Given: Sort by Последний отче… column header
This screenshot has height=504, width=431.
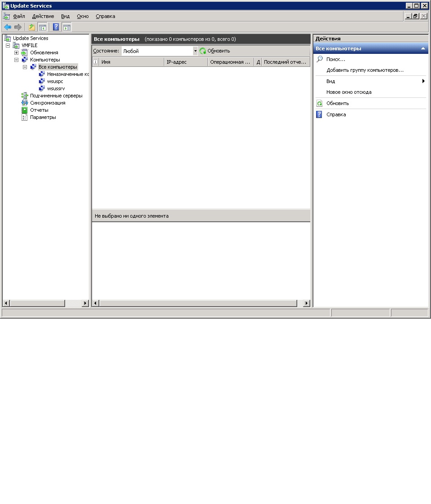Looking at the screenshot, I should point(286,62).
